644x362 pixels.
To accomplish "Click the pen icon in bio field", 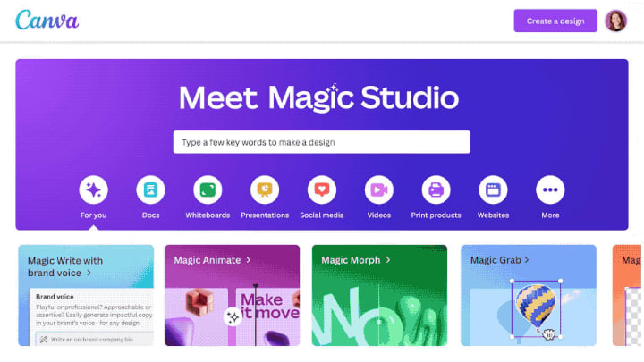I will tap(44, 340).
